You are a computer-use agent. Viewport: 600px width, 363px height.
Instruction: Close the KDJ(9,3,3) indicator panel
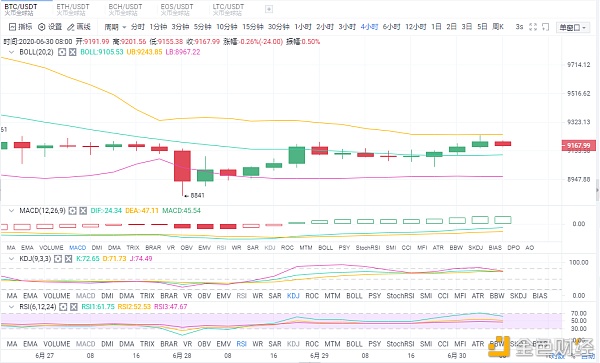coord(68,259)
